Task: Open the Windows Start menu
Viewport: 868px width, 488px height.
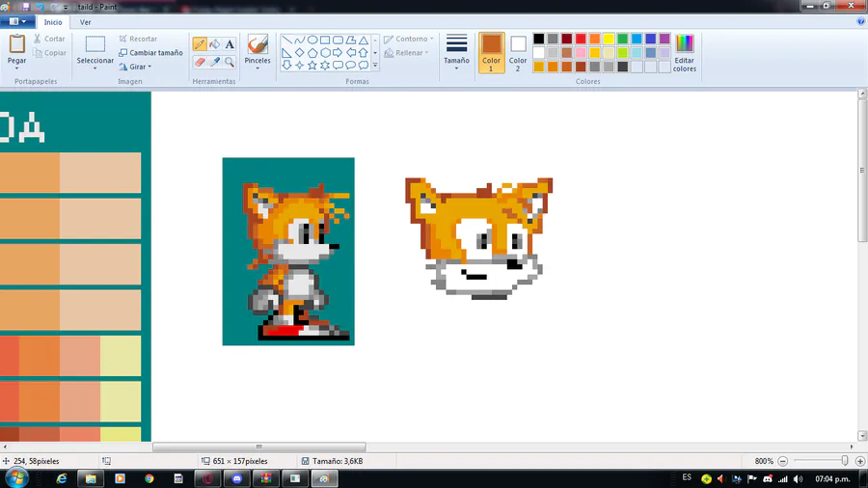Action: 16,478
